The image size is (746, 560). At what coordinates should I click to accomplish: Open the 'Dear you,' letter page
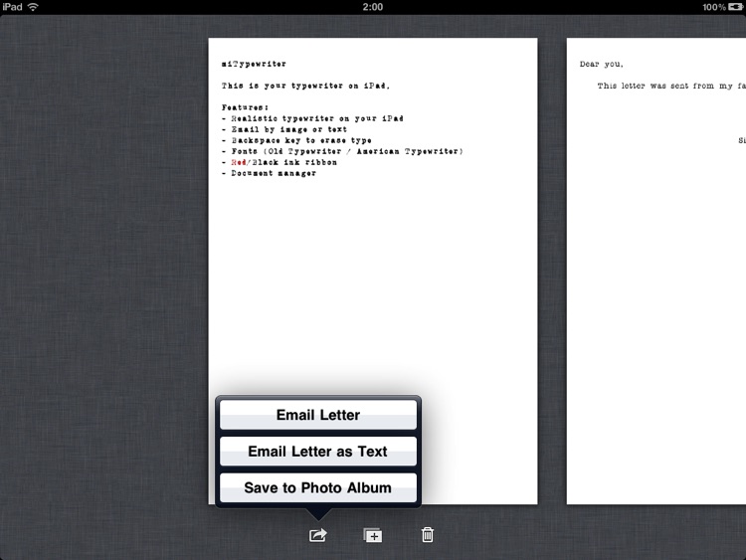tap(656, 272)
